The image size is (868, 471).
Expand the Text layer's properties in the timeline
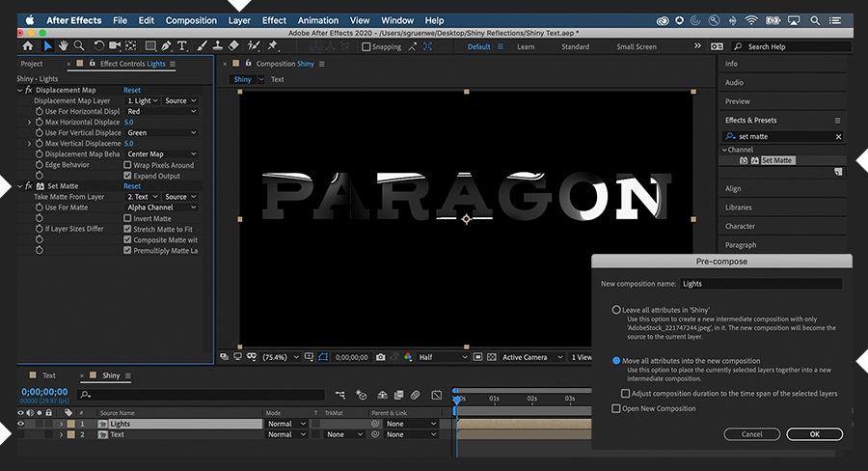[x=62, y=435]
